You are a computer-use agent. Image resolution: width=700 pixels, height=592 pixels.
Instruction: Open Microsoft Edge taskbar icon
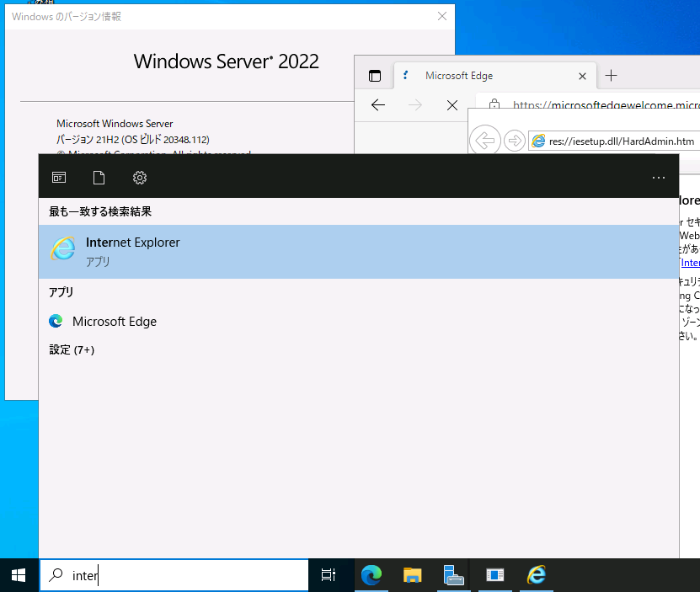point(371,575)
